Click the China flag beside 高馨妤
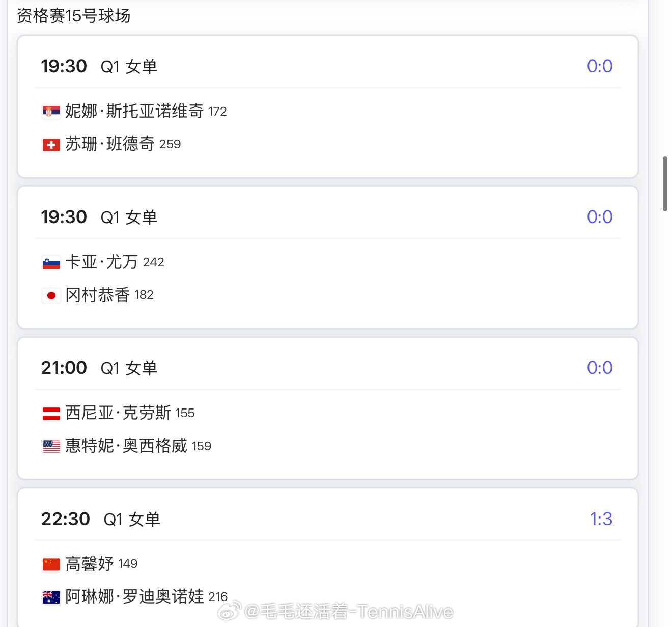The image size is (672, 627). coord(51,564)
